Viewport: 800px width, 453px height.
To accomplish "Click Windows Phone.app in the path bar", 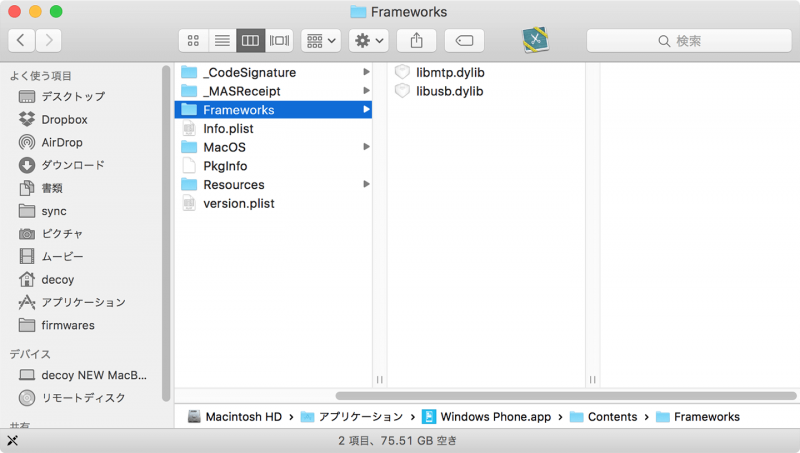I will click(487, 417).
